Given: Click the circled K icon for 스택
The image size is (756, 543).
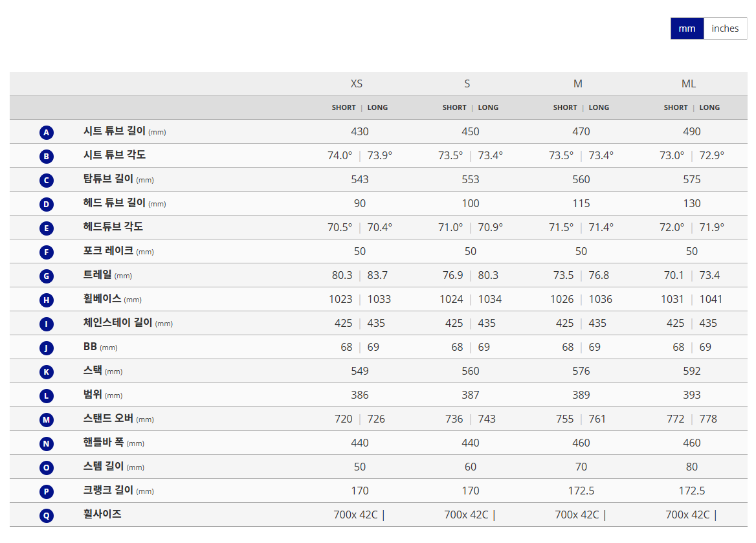Looking at the screenshot, I should point(46,372).
